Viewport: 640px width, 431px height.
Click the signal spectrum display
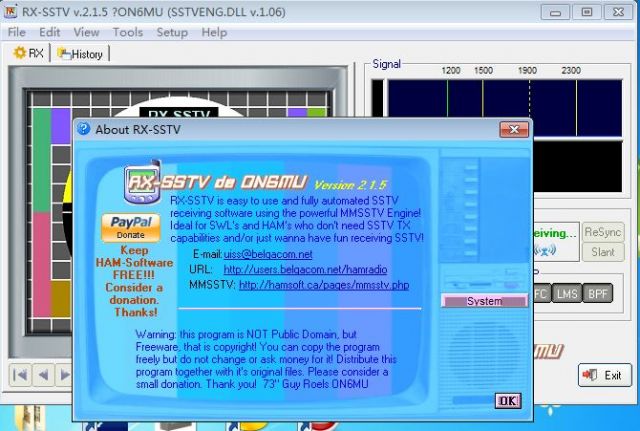pyautogui.click(x=504, y=108)
